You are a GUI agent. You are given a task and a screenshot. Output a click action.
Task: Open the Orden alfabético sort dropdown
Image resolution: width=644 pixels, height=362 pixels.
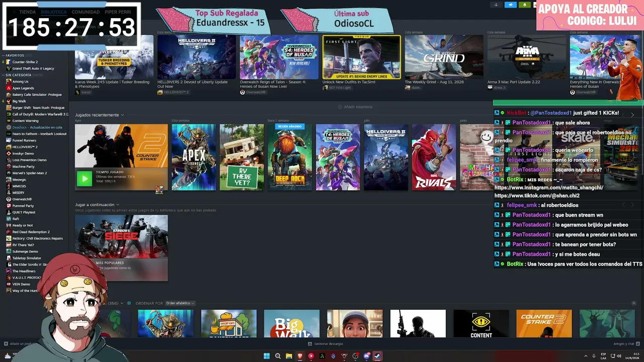180,303
